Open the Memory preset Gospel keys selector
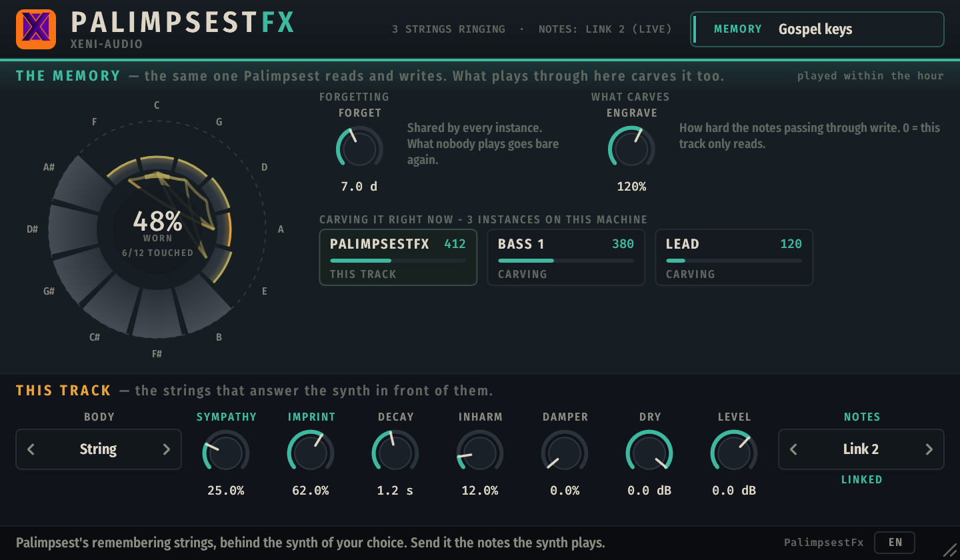Screen dimensions: 960x560 pyautogui.click(x=817, y=29)
